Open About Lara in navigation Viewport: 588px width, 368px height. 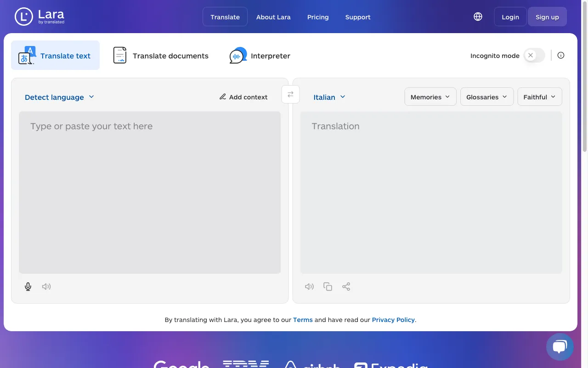point(273,17)
